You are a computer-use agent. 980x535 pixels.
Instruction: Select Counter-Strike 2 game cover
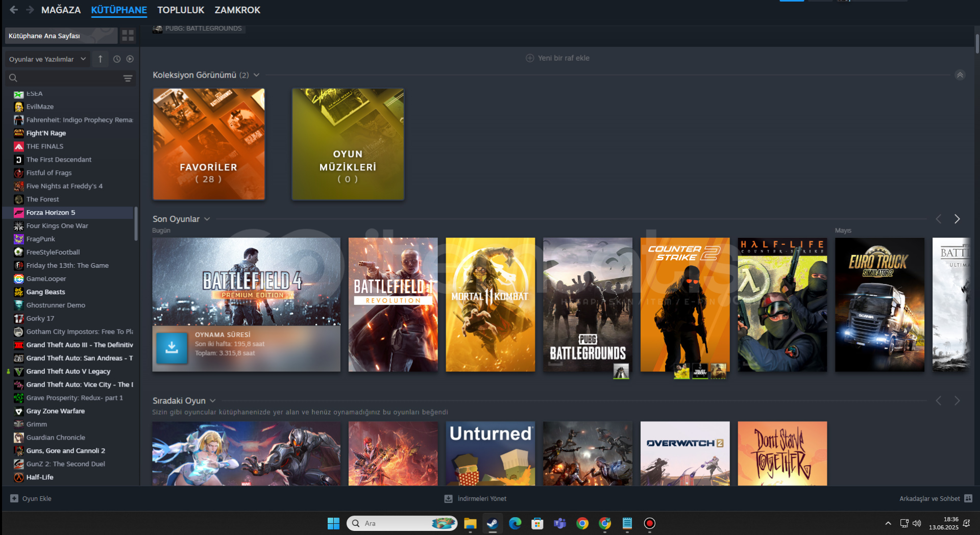[685, 304]
